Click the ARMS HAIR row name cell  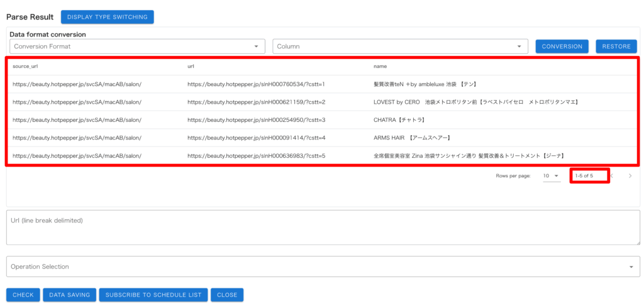[411, 138]
